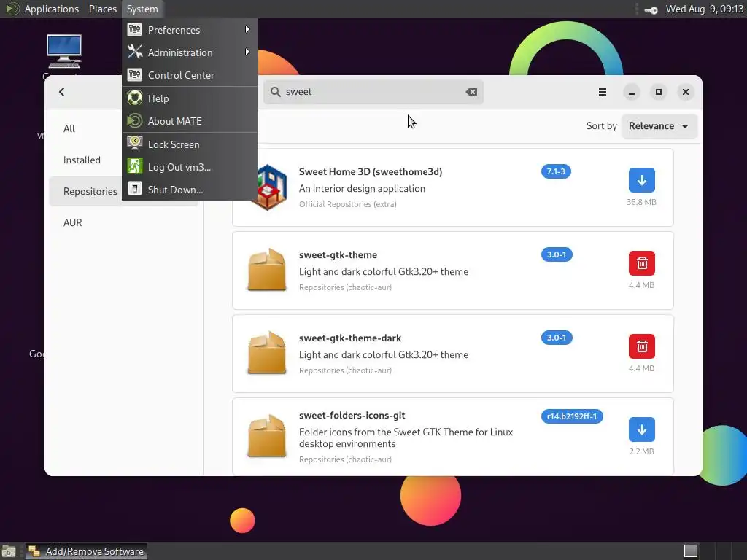Choose Shut Down from System menu
This screenshot has width=747, height=560.
click(190, 190)
